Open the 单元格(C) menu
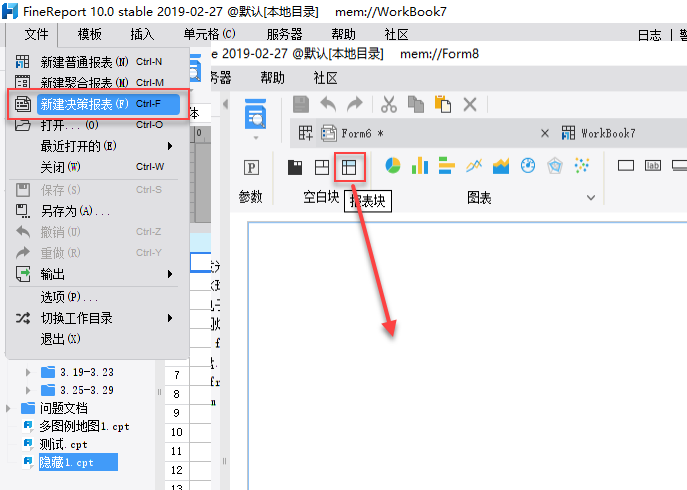Image resolution: width=687 pixels, height=490 pixels. [x=209, y=34]
